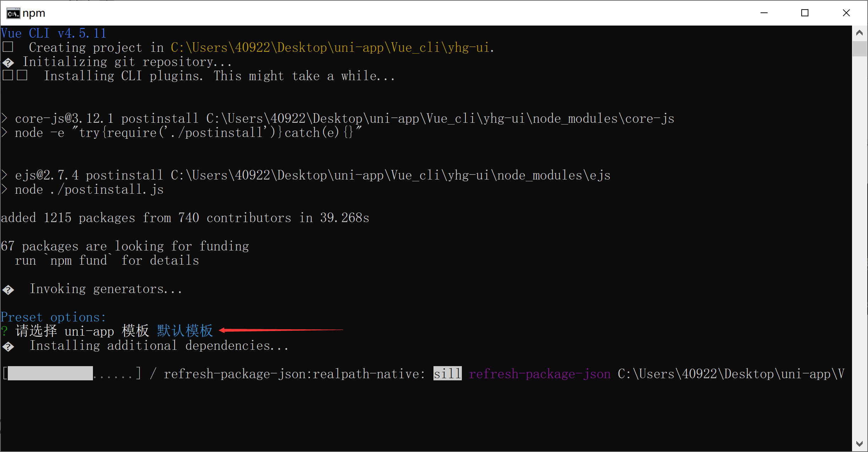868x452 pixels.
Task: Click the vertical scrollbar thumb
Action: [859, 49]
